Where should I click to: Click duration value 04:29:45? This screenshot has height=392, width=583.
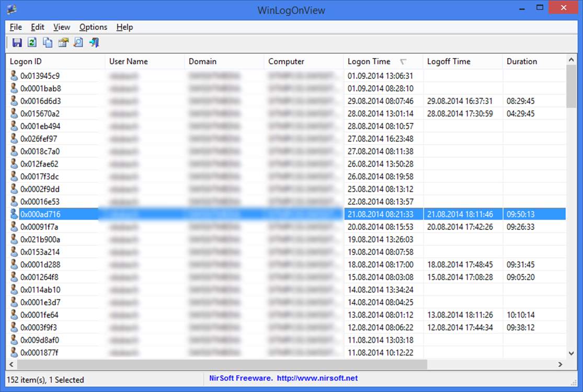(521, 114)
